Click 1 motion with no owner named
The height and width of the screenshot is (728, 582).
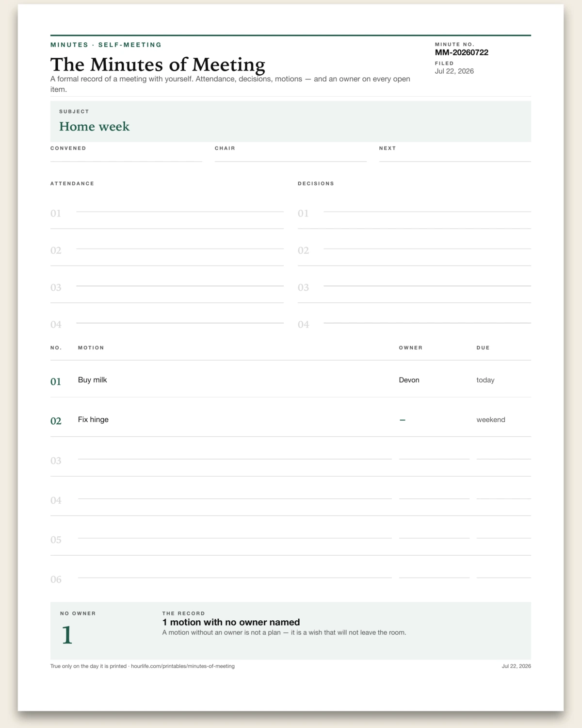click(231, 622)
